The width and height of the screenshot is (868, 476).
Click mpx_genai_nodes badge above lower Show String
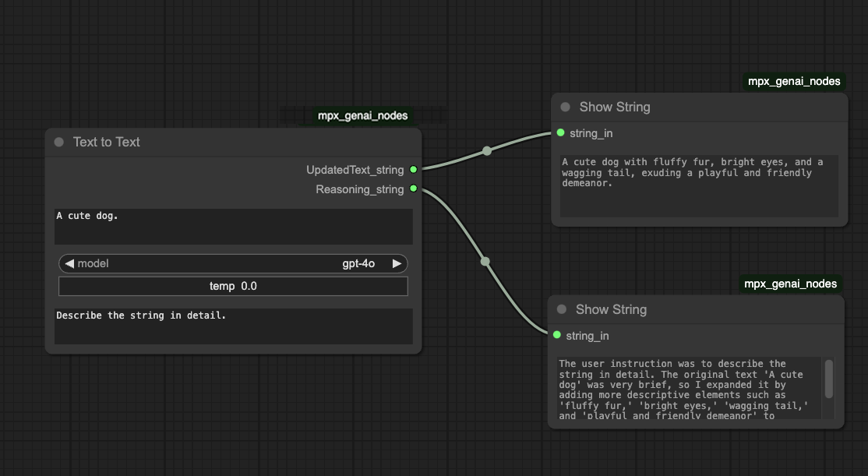(x=791, y=284)
